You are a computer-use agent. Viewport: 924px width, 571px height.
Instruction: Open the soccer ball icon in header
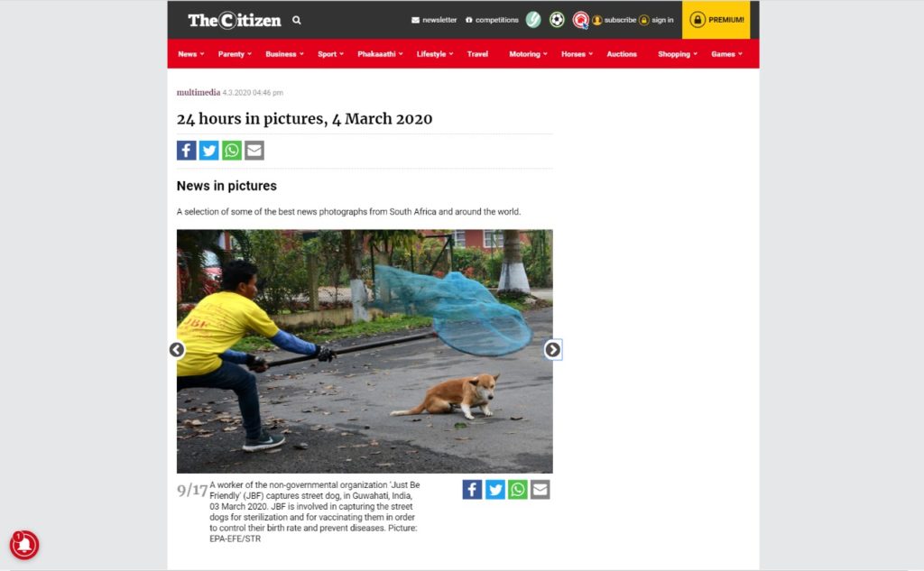point(557,20)
